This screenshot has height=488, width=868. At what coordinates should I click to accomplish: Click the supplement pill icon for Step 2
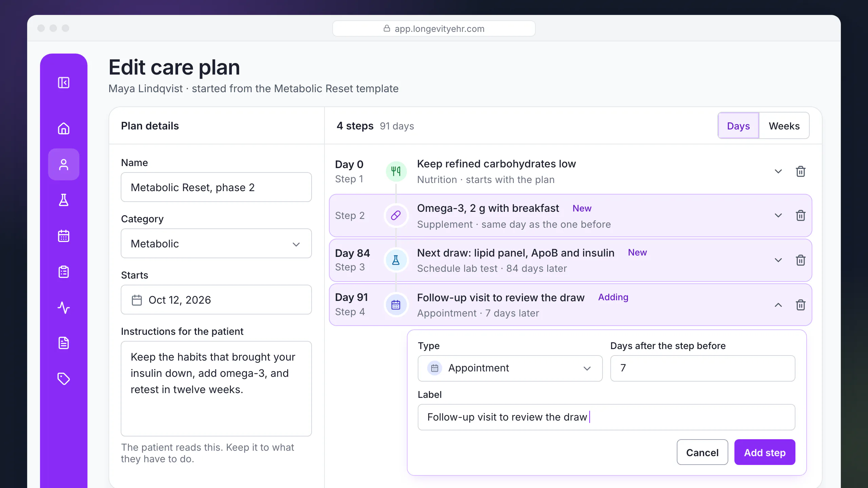click(396, 216)
